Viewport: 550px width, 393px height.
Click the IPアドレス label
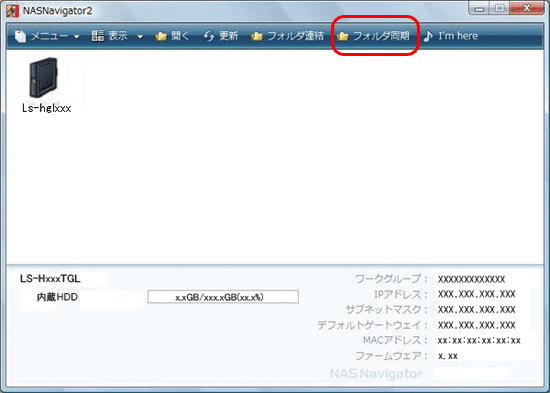click(x=401, y=294)
